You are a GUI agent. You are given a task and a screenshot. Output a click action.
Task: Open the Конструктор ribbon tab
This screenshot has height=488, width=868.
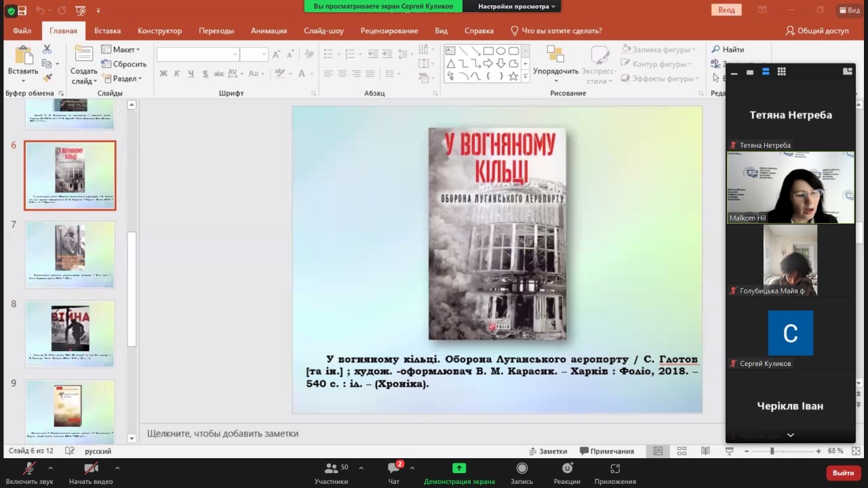(x=159, y=30)
